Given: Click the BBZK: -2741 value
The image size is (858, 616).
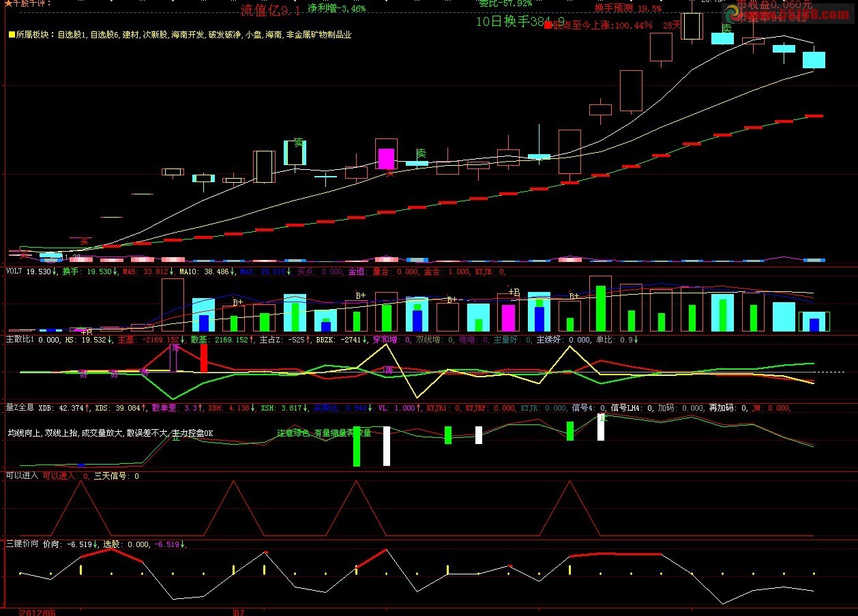Looking at the screenshot, I should coord(342,339).
